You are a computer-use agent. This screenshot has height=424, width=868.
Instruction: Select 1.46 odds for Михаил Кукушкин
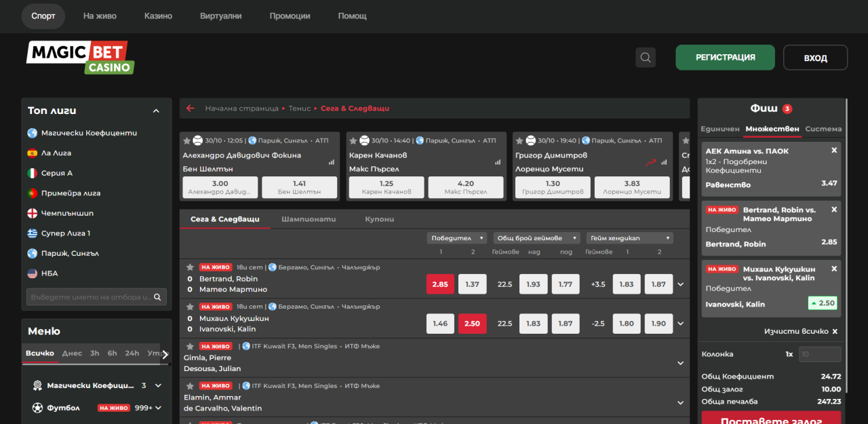[440, 324]
